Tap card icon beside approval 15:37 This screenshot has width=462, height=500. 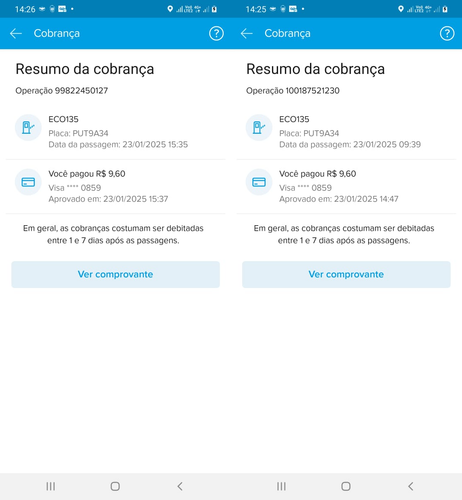(28, 182)
